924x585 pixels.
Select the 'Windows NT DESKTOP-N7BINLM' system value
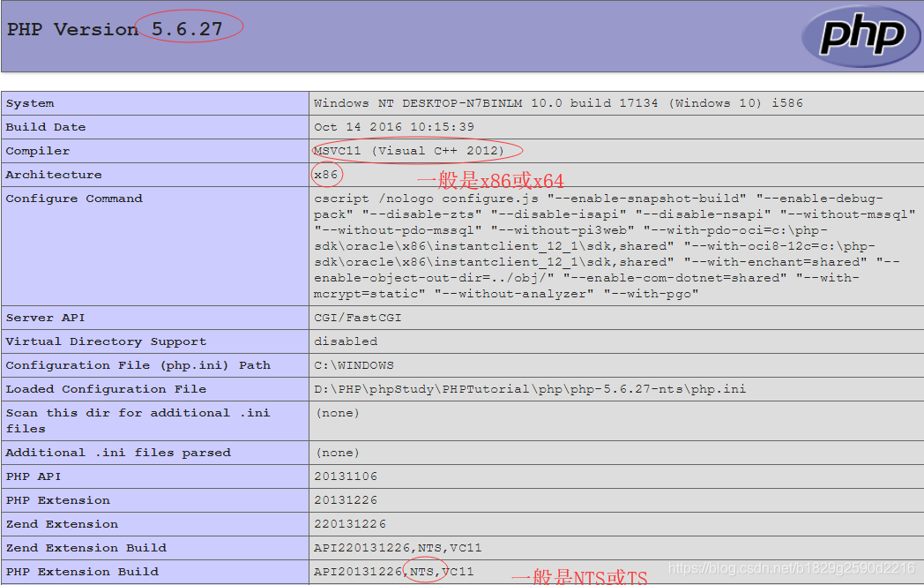pyautogui.click(x=558, y=103)
